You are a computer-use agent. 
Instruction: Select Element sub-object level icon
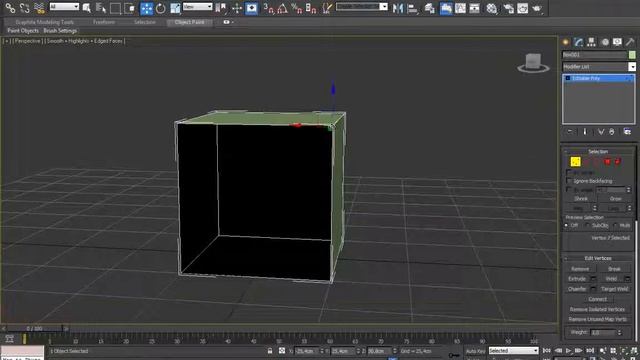pyautogui.click(x=618, y=162)
